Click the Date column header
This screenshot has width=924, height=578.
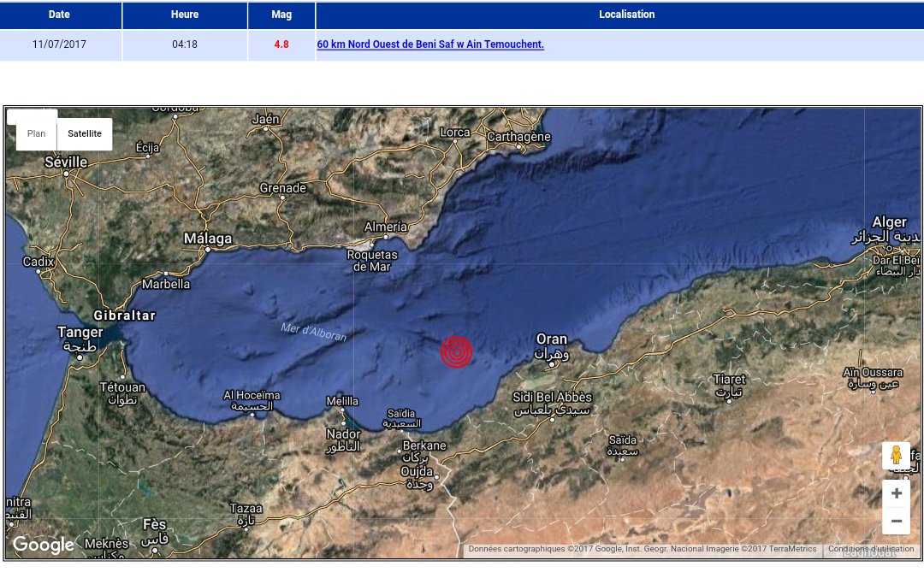[60, 15]
